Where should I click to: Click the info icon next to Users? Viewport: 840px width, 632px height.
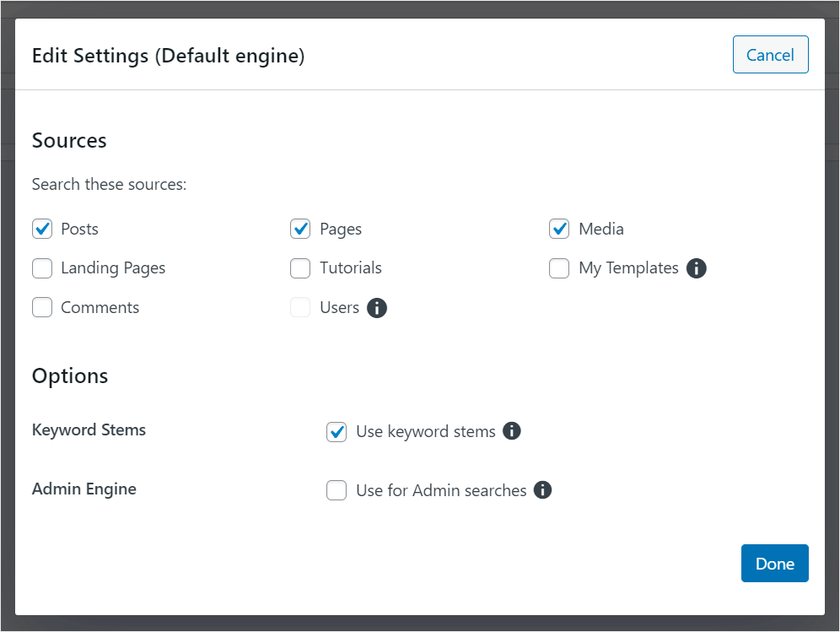pyautogui.click(x=377, y=308)
